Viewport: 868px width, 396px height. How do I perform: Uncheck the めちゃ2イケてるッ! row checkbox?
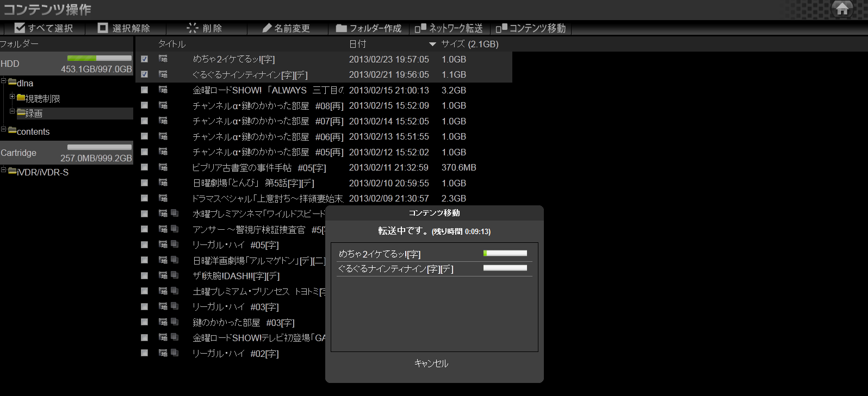(144, 59)
